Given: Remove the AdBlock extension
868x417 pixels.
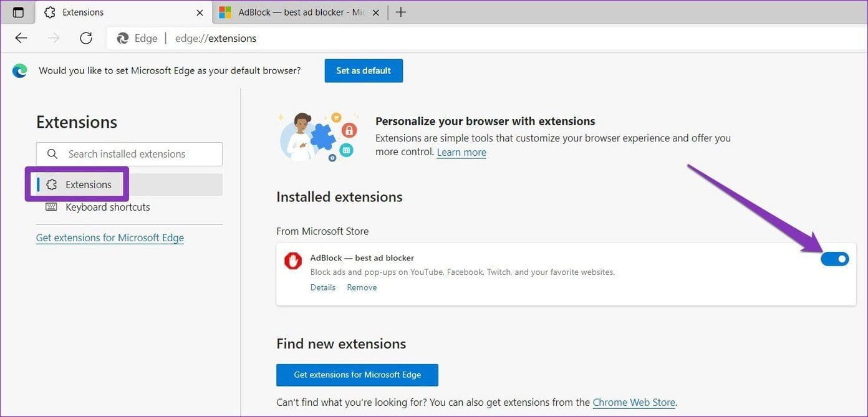Looking at the screenshot, I should tap(362, 287).
